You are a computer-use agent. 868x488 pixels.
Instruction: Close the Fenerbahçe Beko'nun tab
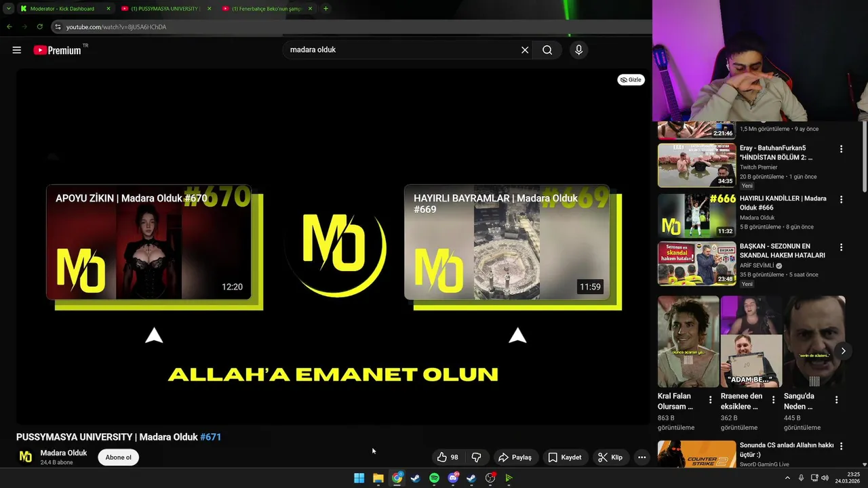pos(311,9)
